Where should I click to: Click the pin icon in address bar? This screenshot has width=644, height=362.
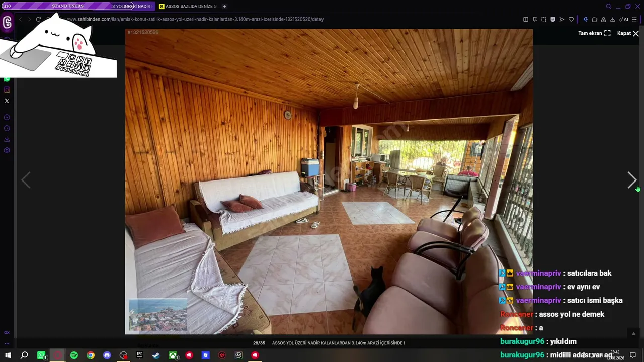[x=535, y=19]
